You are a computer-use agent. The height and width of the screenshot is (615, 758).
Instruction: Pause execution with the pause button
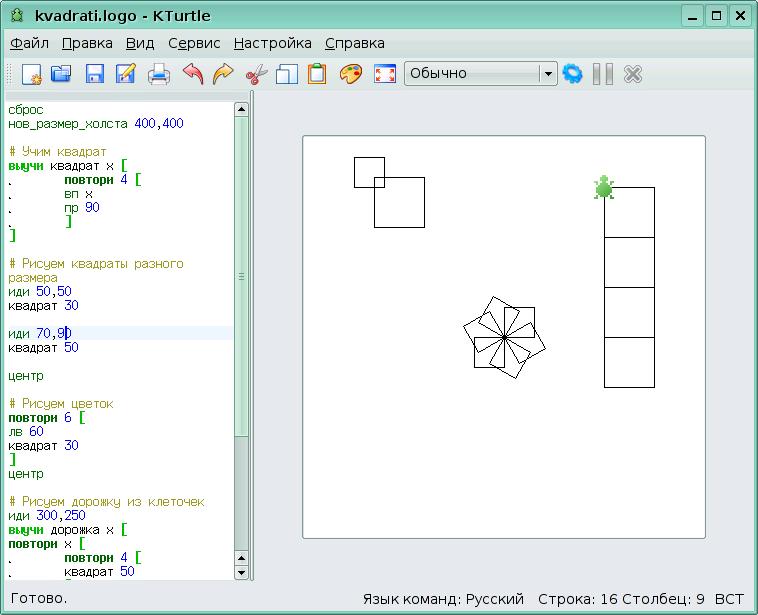pos(603,74)
